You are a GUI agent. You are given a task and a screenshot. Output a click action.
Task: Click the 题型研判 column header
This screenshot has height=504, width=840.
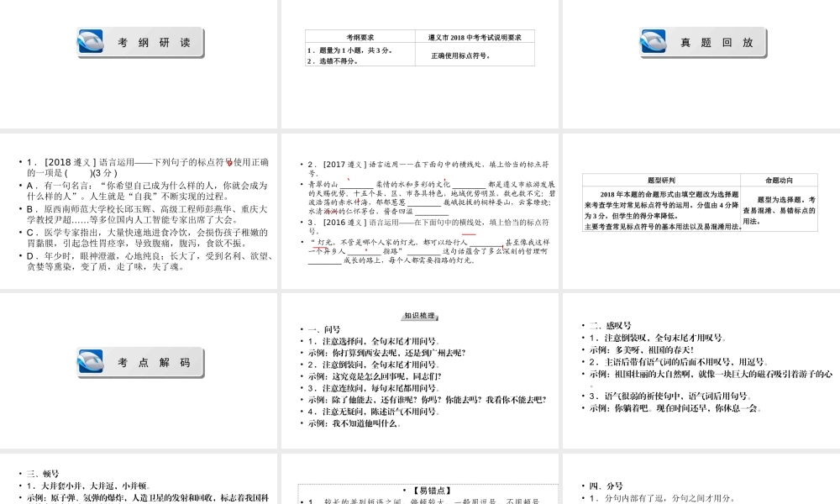click(x=661, y=181)
